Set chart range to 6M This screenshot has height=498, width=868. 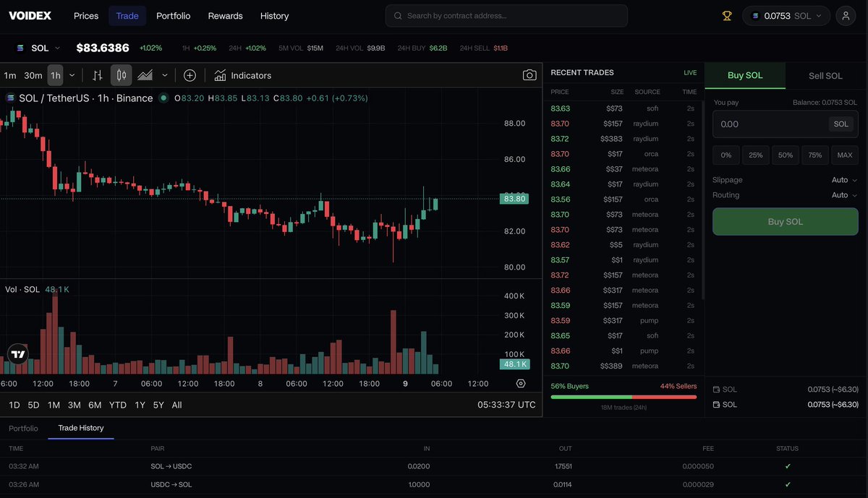point(95,405)
